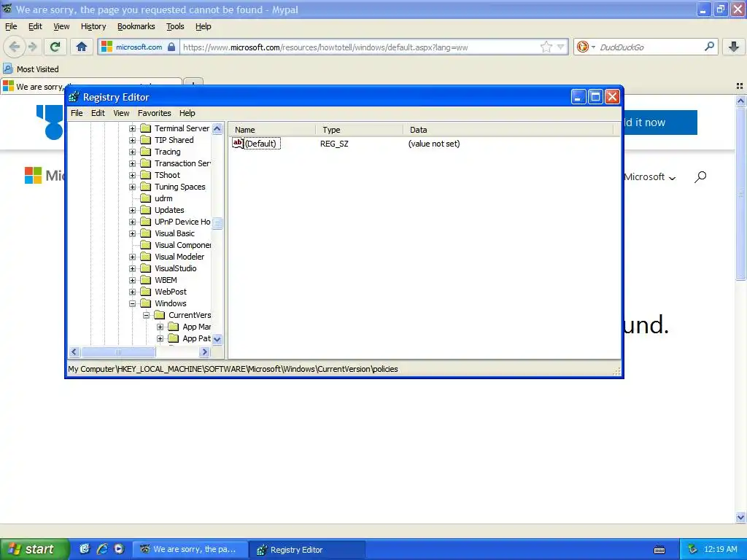Select the (Default) string value icon
The image size is (747, 560).
(238, 143)
